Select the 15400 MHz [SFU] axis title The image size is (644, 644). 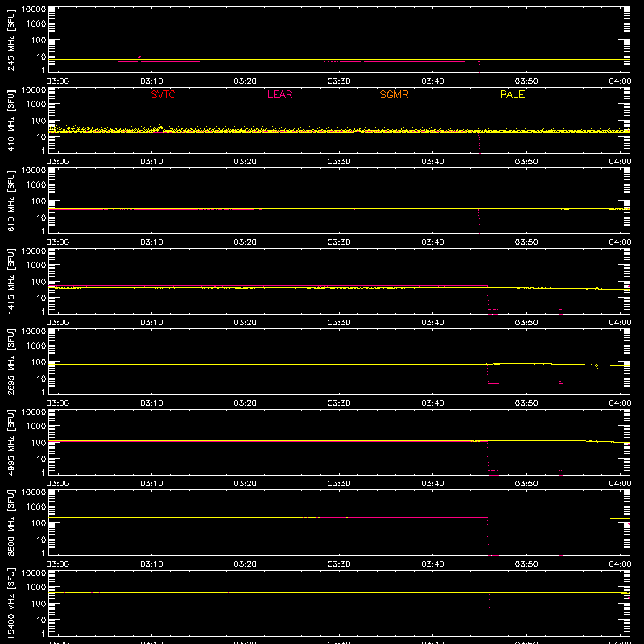(10, 603)
